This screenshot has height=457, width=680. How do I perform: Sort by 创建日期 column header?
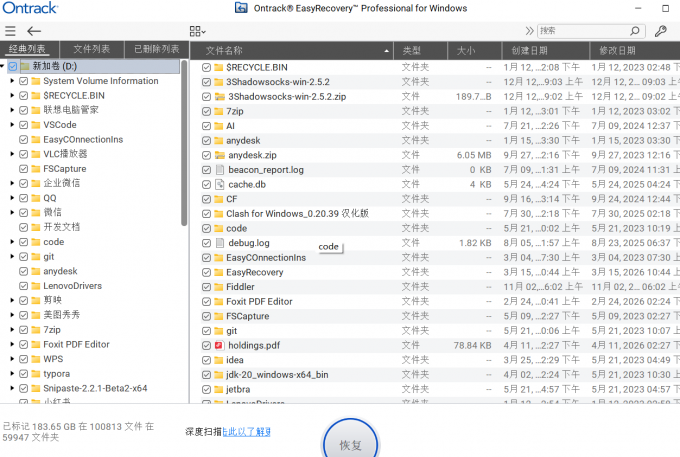click(x=546, y=51)
